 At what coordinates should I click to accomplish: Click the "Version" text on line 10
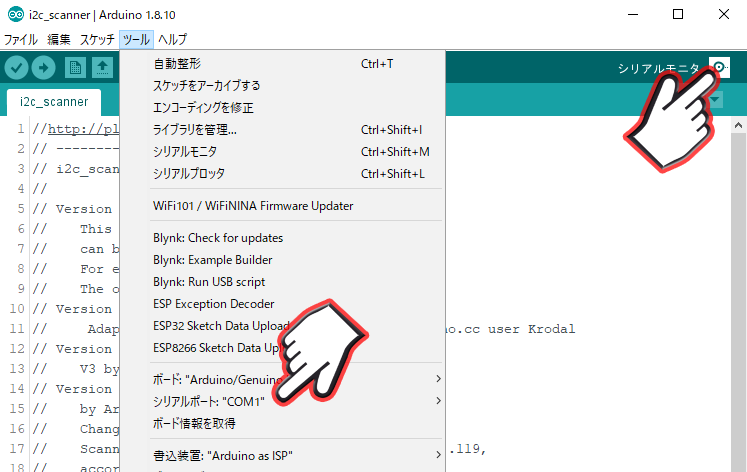point(84,309)
